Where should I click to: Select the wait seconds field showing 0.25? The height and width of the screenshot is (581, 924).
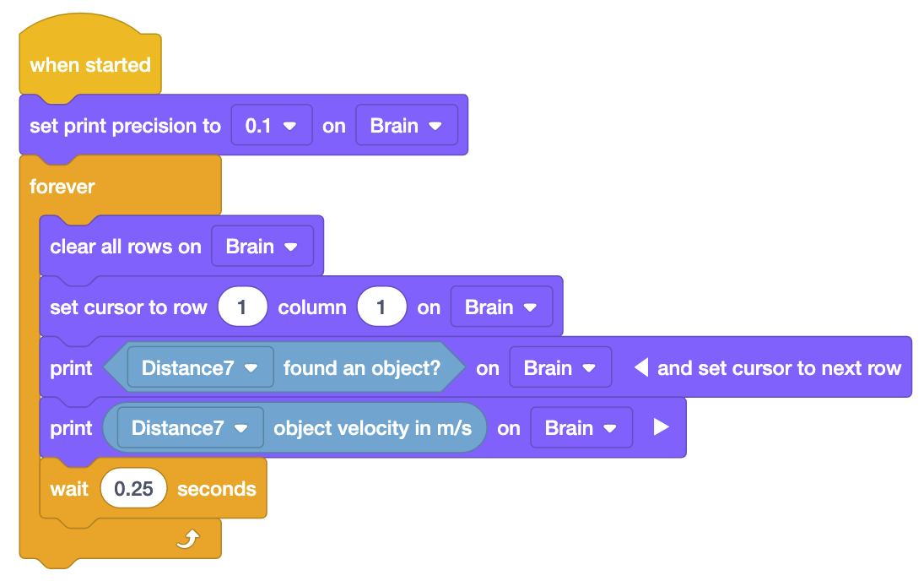(x=133, y=487)
